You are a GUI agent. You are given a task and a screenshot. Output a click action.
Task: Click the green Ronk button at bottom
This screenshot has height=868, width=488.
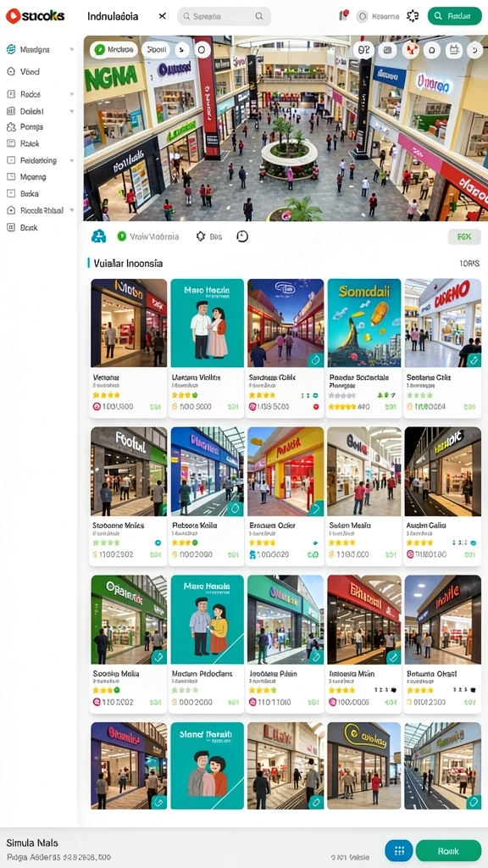tap(448, 850)
